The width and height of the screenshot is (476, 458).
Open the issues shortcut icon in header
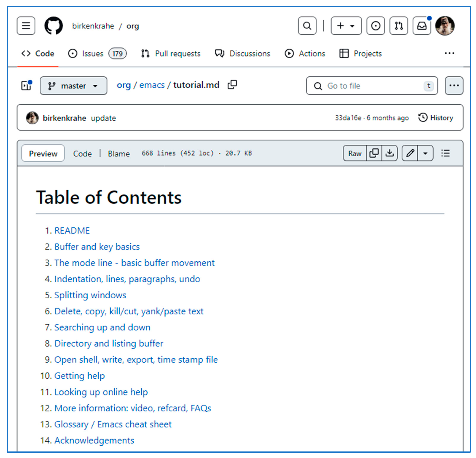point(375,26)
